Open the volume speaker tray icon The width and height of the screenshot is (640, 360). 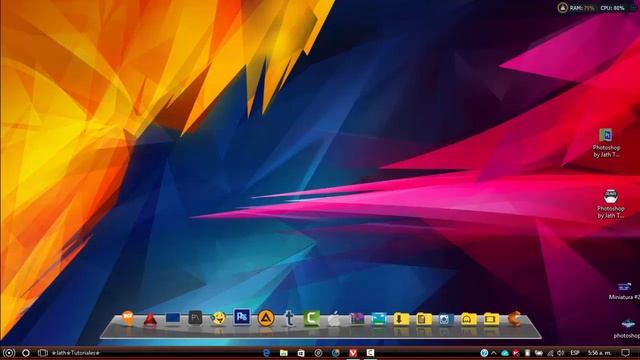561,353
